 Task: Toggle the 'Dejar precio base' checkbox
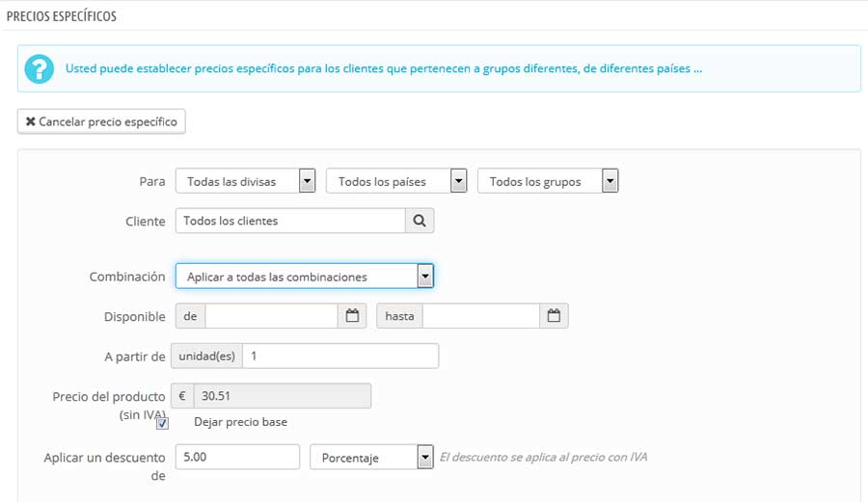(163, 423)
